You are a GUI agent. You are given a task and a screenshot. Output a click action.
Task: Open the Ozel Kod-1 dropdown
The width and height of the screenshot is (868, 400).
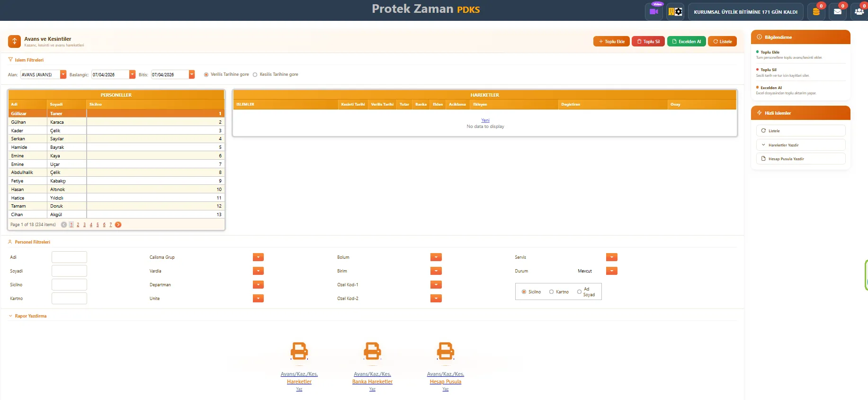436,285
